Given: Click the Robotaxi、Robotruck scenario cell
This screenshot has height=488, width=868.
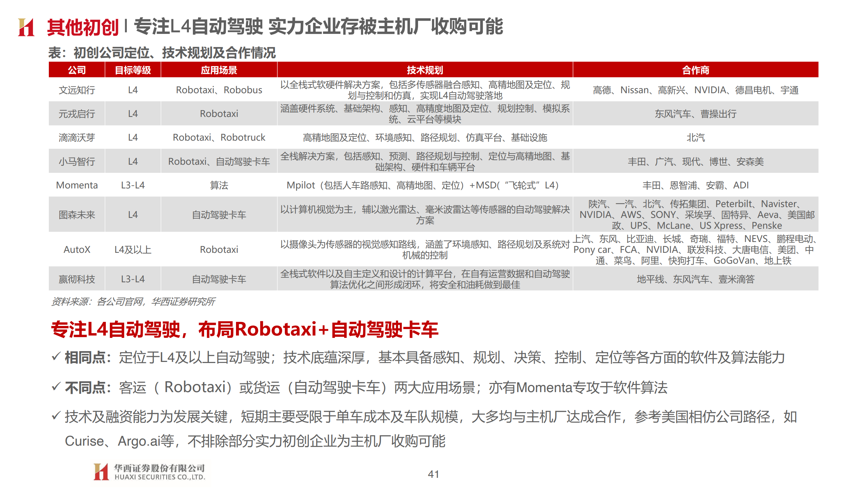Looking at the screenshot, I should pyautogui.click(x=219, y=137).
